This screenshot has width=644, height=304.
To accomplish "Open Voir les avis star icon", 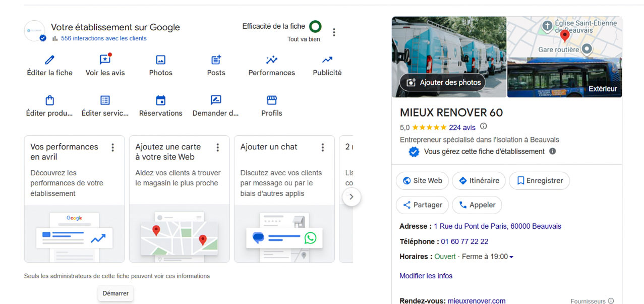I will [105, 60].
